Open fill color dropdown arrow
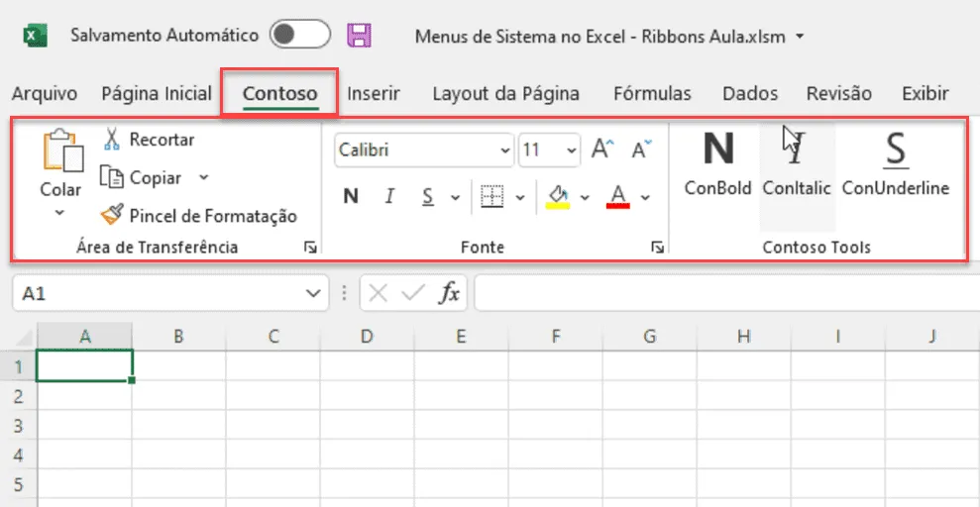980x507 pixels. tap(585, 198)
